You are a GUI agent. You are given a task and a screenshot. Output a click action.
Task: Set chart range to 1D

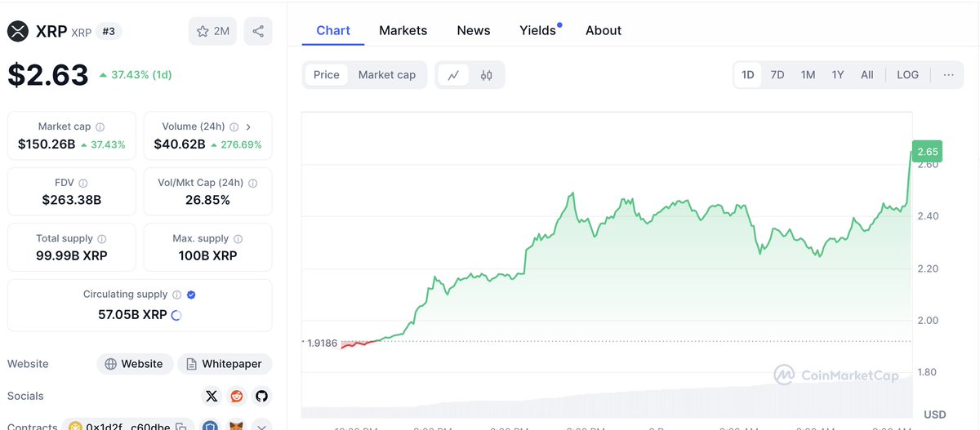click(748, 75)
